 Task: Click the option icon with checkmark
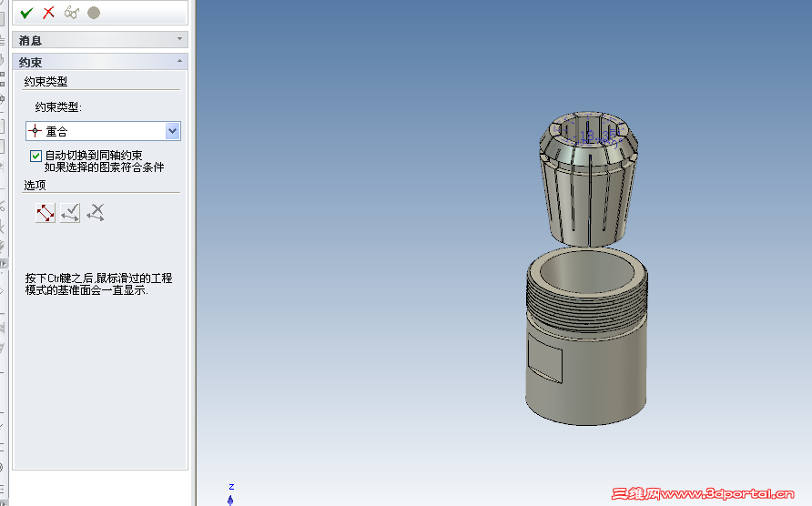point(70,213)
